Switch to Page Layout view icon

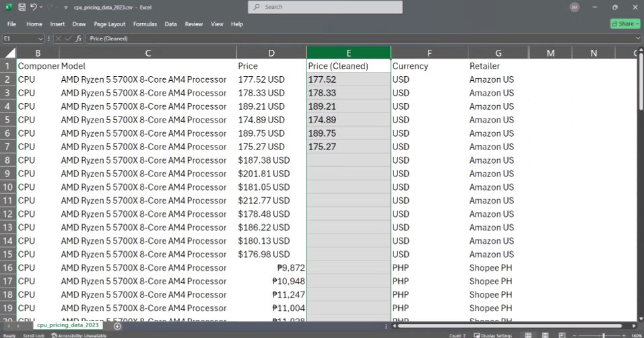pyautogui.click(x=545, y=335)
